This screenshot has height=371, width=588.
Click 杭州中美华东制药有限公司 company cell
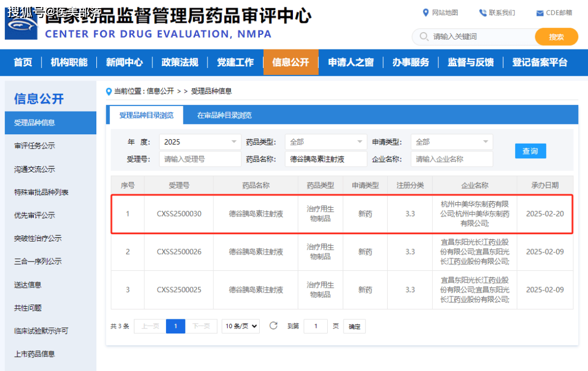[475, 214]
